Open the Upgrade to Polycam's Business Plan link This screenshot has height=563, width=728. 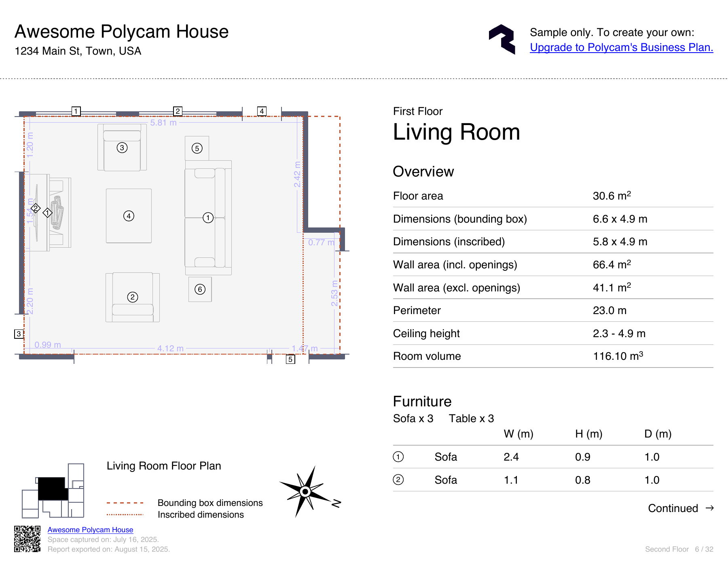(621, 47)
